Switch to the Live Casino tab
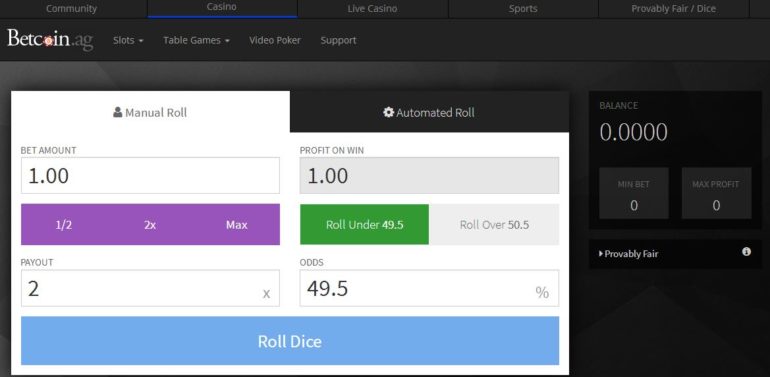The height and width of the screenshot is (377, 770). [372, 9]
